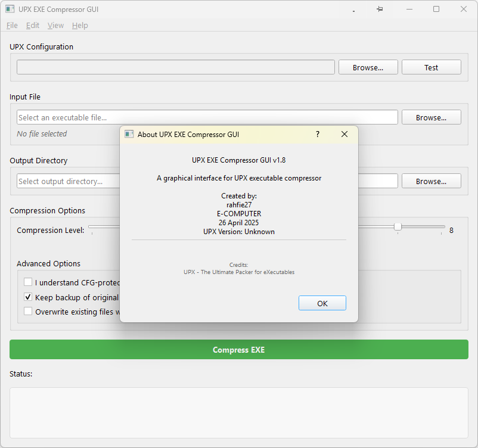
Task: Minimize the UPX EXE Compressor GUI window
Action: 409,9
